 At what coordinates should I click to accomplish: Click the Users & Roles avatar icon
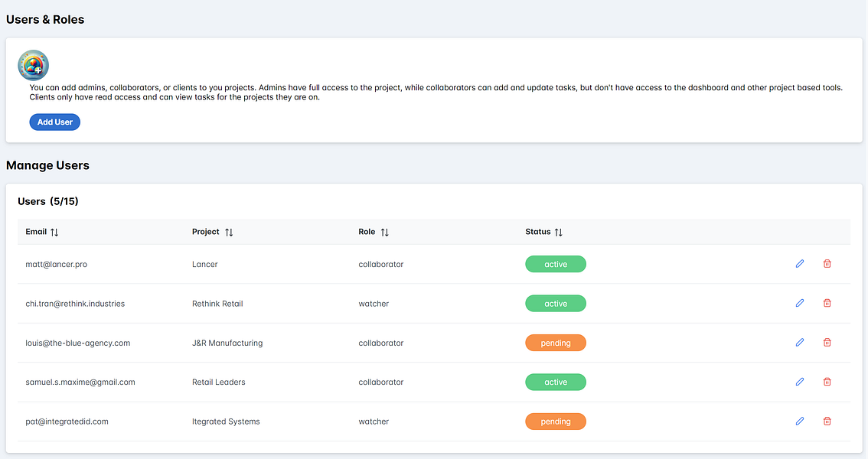(x=34, y=66)
